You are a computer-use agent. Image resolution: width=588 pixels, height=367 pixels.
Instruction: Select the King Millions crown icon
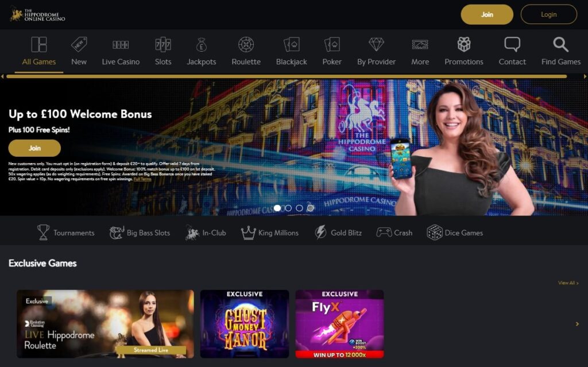coord(248,233)
